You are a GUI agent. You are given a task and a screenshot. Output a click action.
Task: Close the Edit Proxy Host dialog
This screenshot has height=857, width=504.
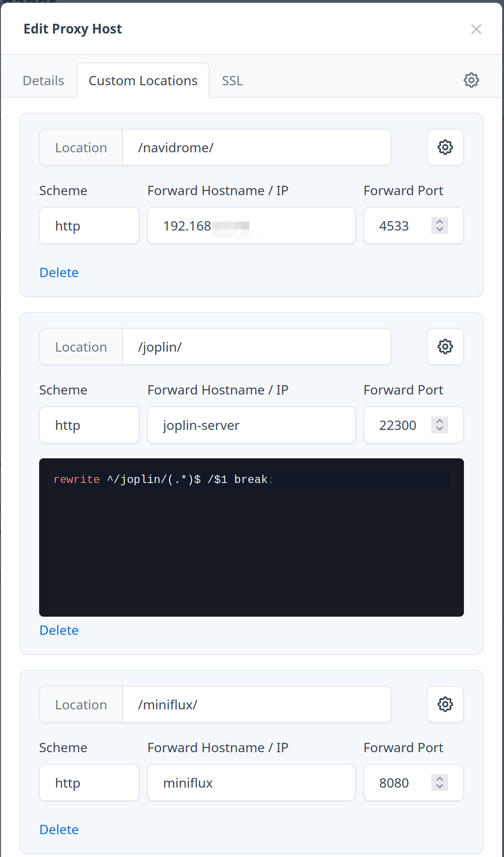tap(476, 29)
